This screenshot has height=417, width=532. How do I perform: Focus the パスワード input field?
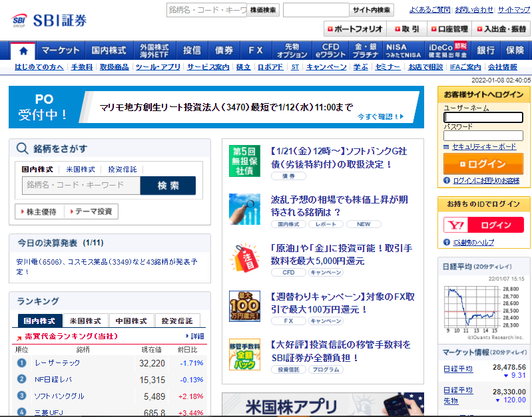tap(483, 136)
